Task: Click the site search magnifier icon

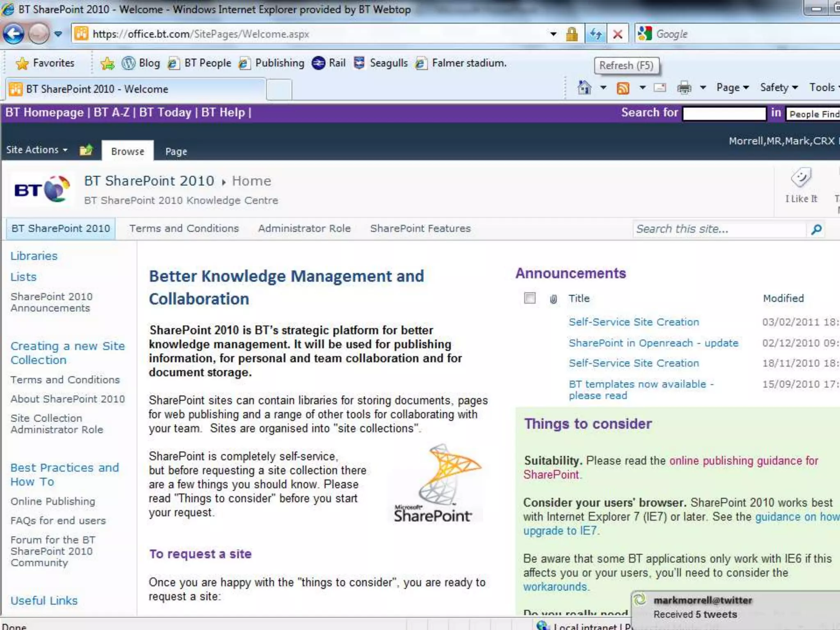Action: 817,229
